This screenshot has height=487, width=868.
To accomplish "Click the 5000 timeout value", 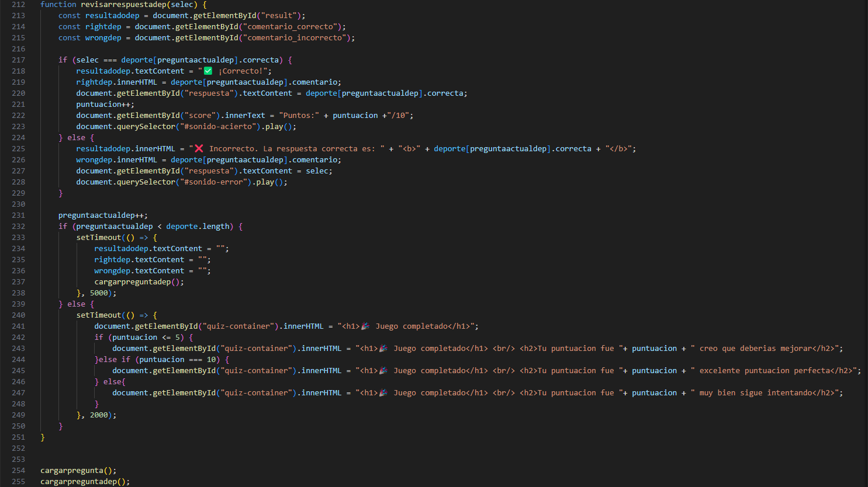I will click(x=99, y=293).
